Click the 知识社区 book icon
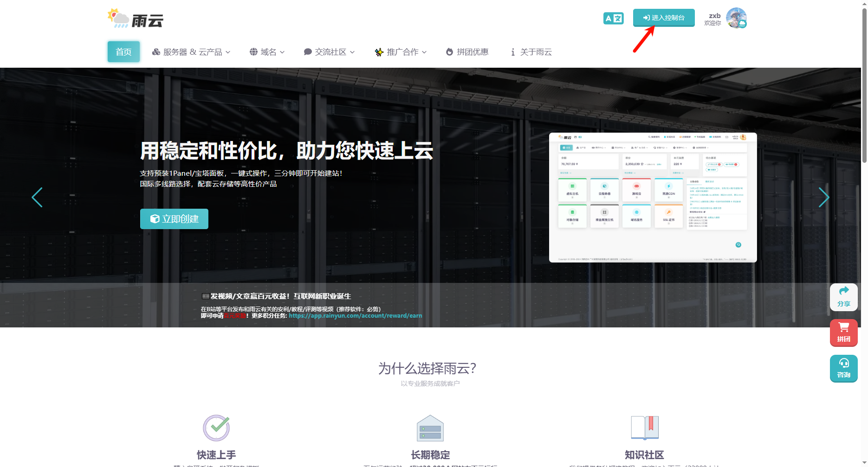Image resolution: width=868 pixels, height=467 pixels. click(x=644, y=428)
